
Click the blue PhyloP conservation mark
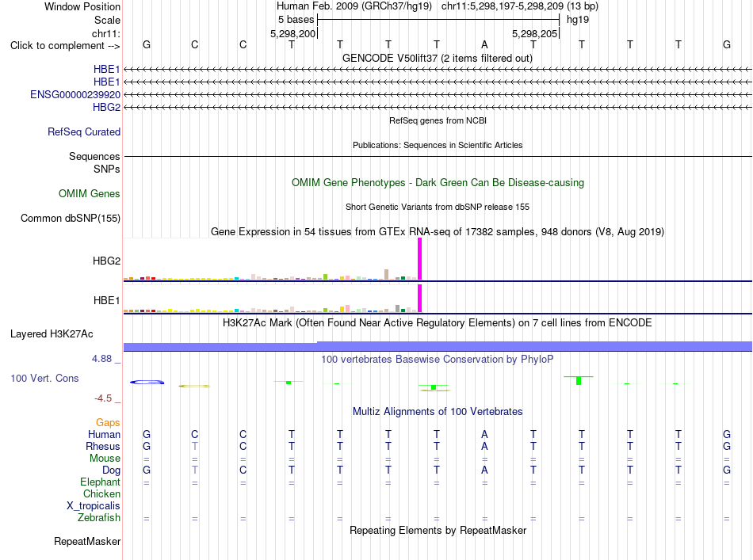[147, 382]
